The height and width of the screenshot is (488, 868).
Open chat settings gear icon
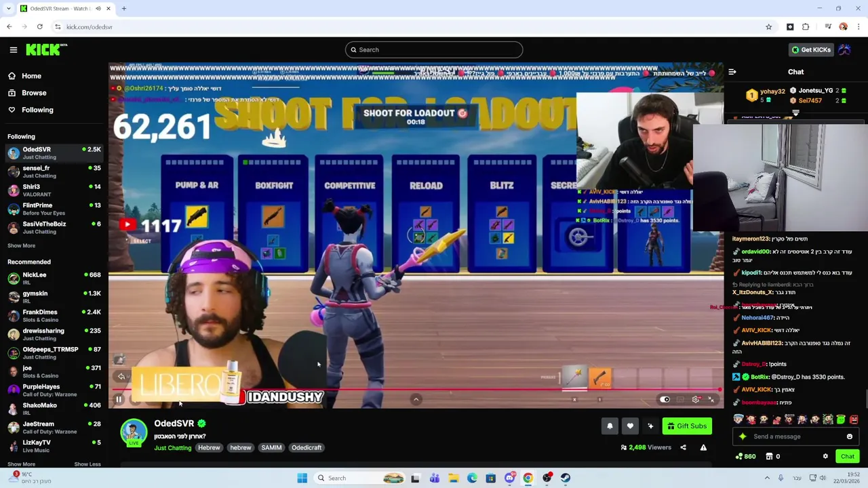pos(825,456)
